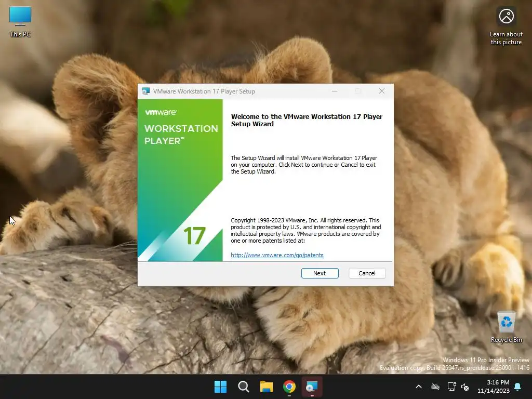Open the vmware.com patents link
The image size is (532, 399).
tap(277, 255)
